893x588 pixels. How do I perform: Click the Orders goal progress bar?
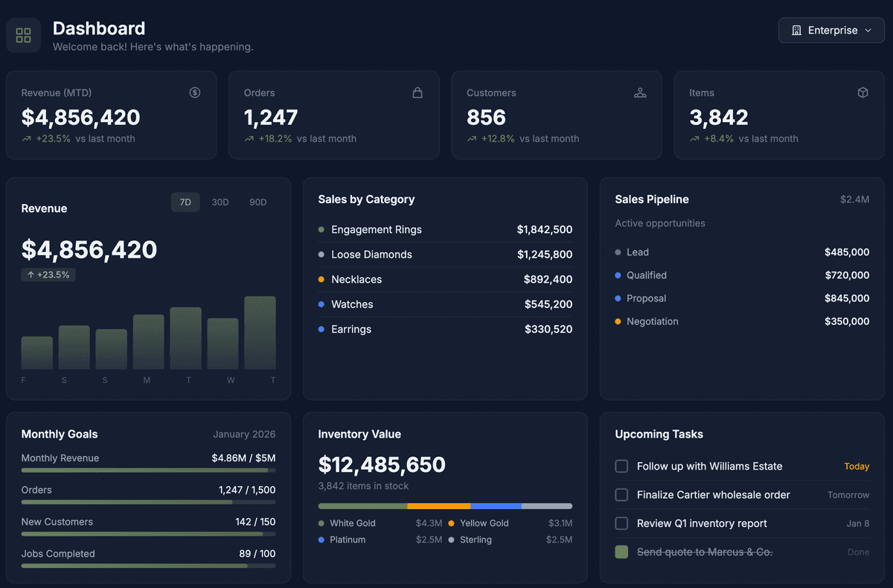pyautogui.click(x=148, y=502)
